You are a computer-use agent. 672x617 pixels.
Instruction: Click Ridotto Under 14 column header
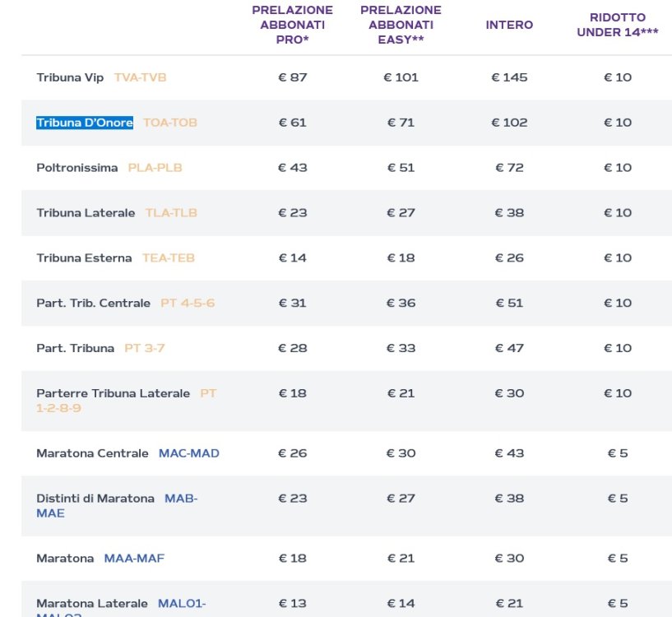[x=618, y=25]
